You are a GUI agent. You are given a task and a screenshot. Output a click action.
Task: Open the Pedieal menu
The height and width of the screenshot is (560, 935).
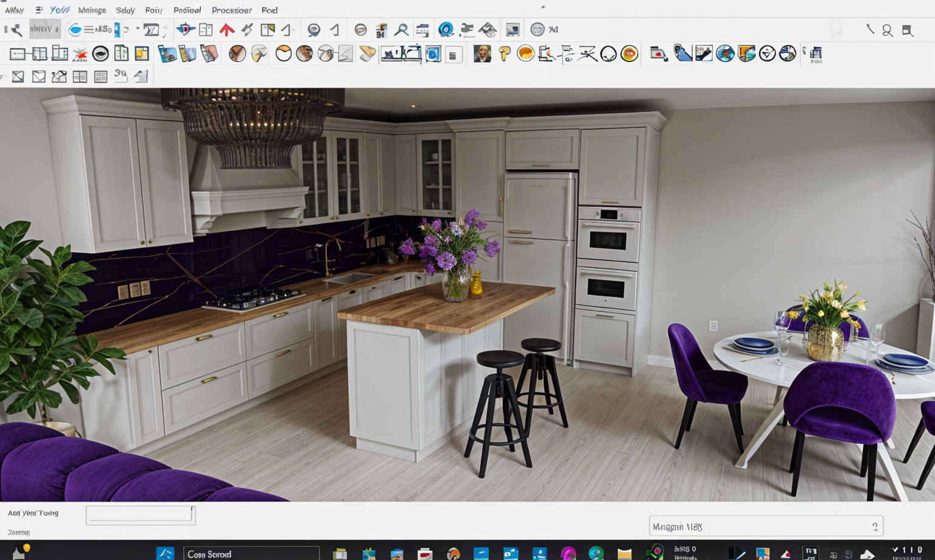(187, 10)
